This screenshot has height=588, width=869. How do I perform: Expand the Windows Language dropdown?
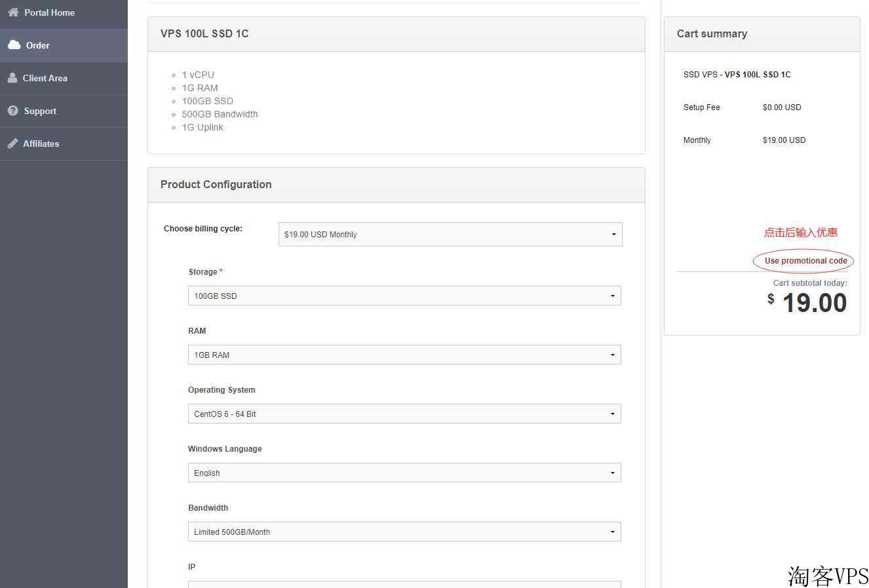click(x=404, y=473)
